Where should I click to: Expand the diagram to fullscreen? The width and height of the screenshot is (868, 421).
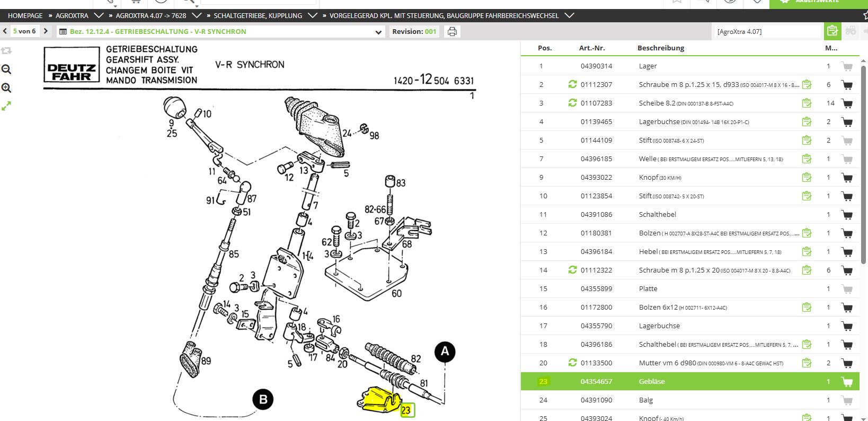click(6, 107)
